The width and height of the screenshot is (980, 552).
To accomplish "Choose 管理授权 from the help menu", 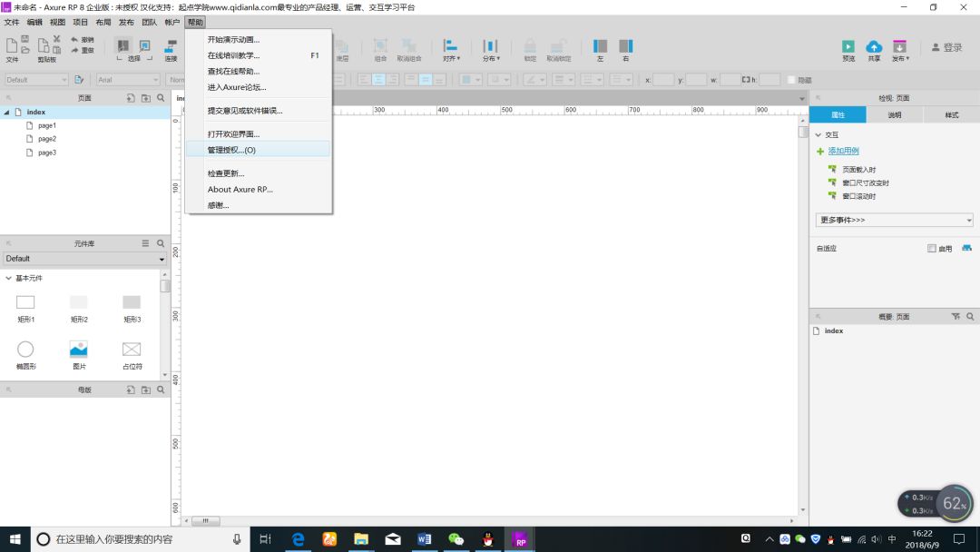I will click(231, 150).
